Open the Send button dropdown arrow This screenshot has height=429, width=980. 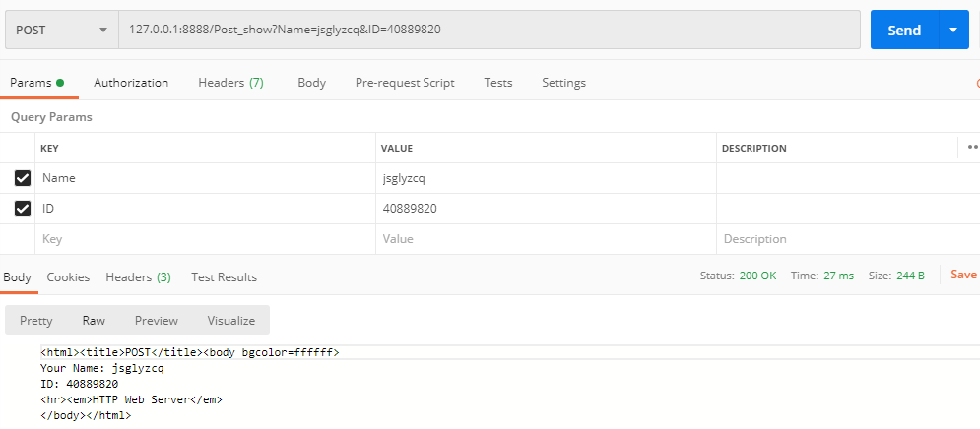click(953, 30)
